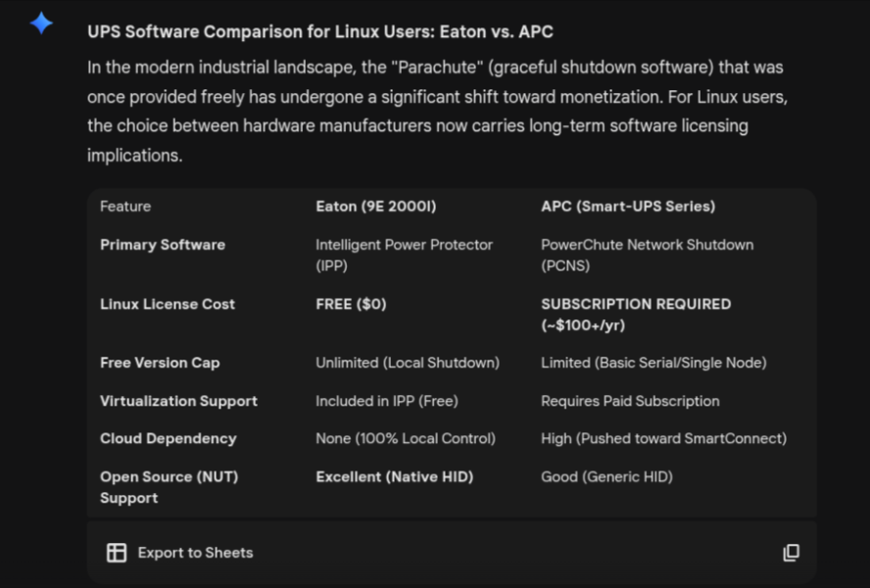Image resolution: width=870 pixels, height=588 pixels.
Task: Select the Eaton (9E 2000I) column header
Action: point(376,207)
